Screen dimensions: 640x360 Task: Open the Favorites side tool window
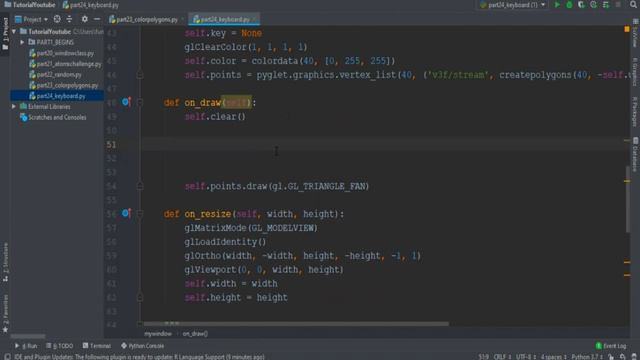click(x=5, y=313)
